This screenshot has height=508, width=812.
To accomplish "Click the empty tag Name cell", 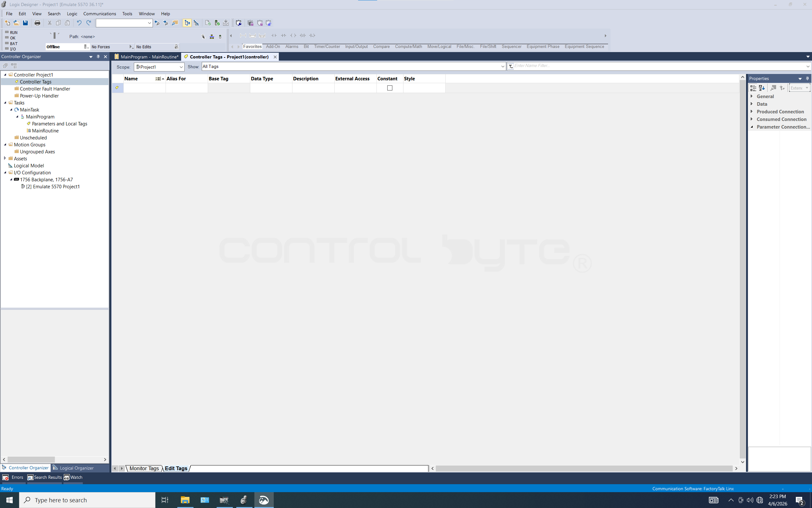I will click(x=144, y=88).
